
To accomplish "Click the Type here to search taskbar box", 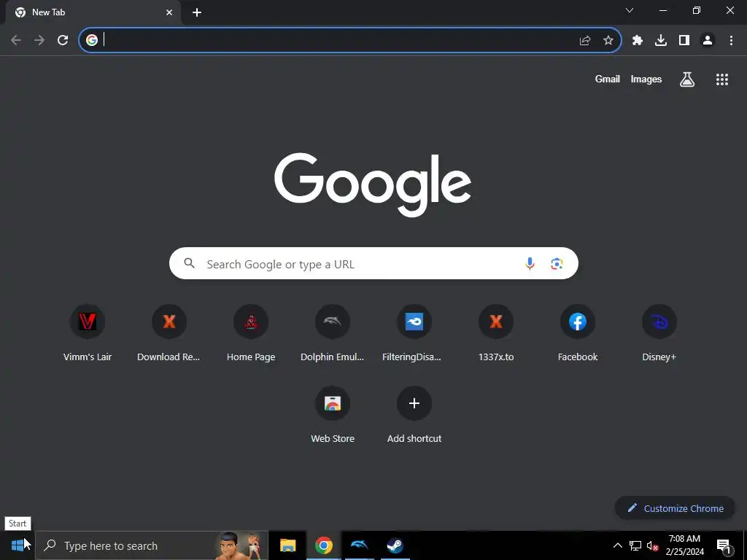I will 152,545.
